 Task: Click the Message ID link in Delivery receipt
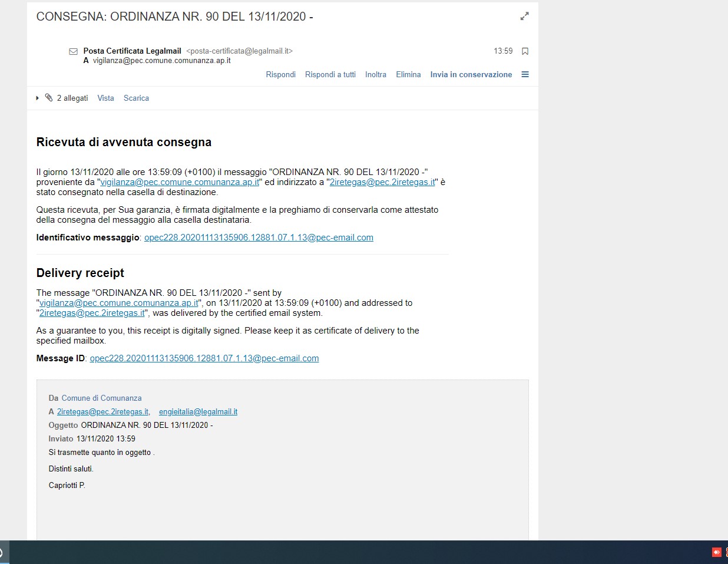click(204, 358)
